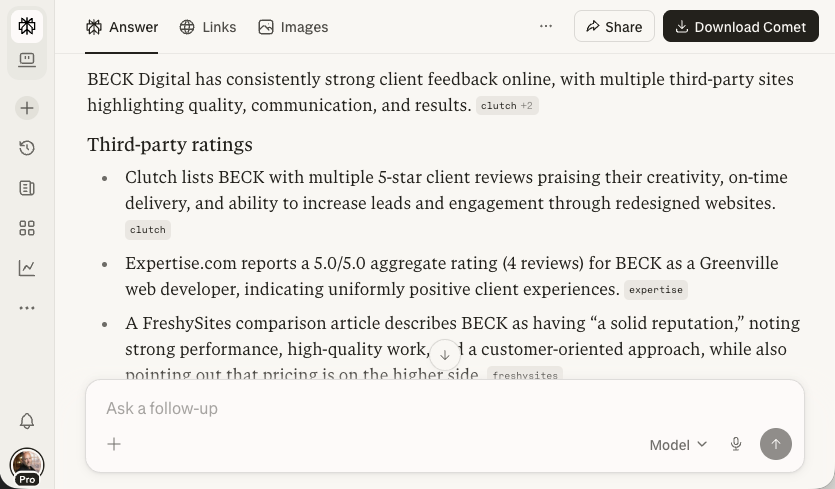Screen dimensions: 835x489
Task: Click the Download Comet button
Action: tap(741, 27)
